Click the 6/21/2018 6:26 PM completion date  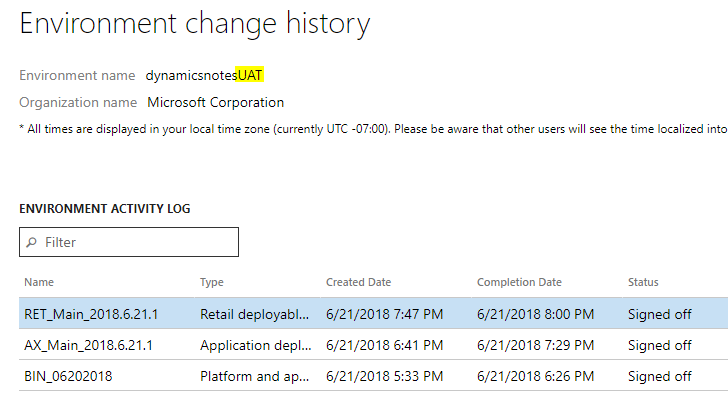(535, 376)
